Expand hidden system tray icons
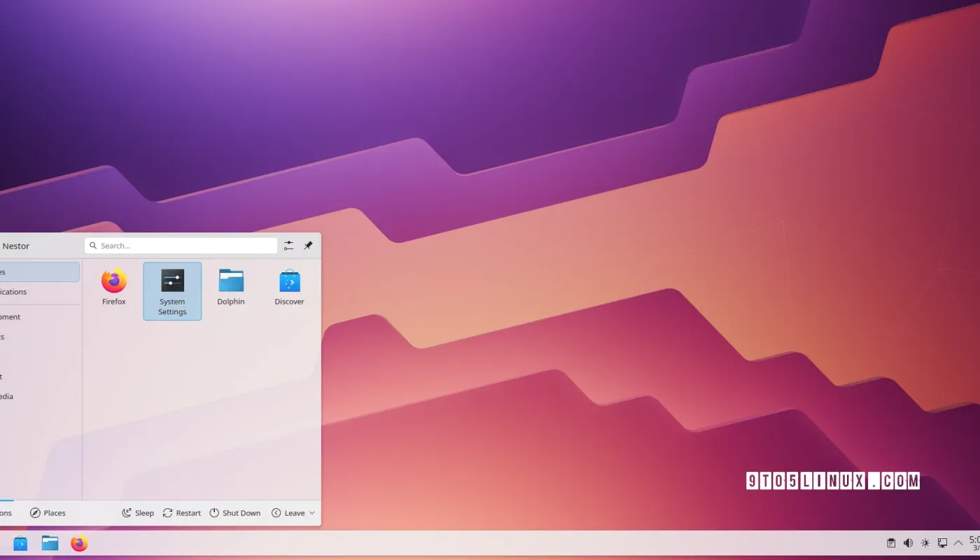This screenshot has width=980, height=560. [x=958, y=542]
